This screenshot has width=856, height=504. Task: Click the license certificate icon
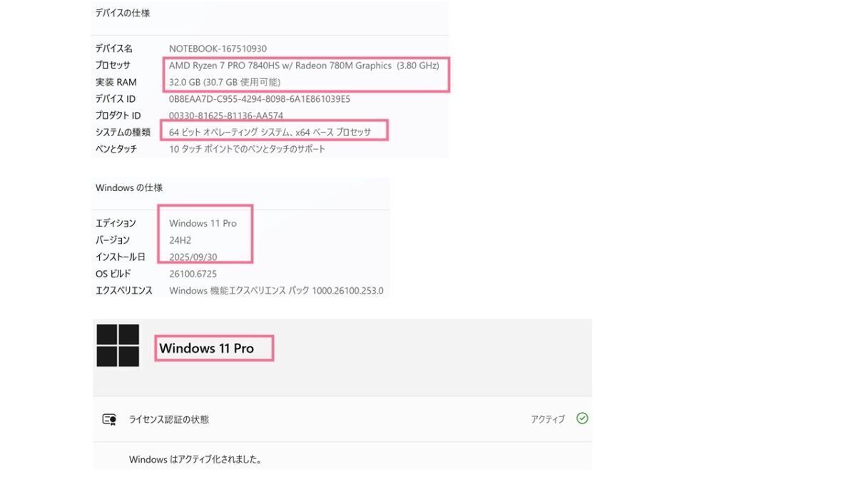click(x=109, y=419)
